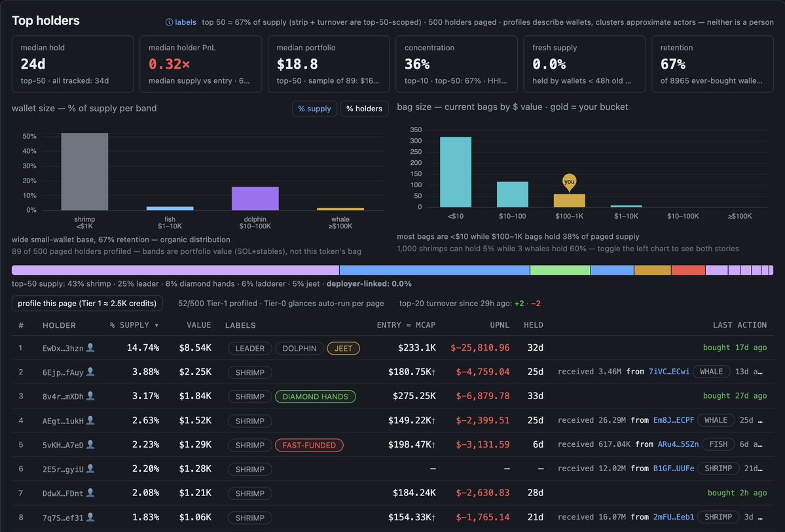Screen dimensions: 785x532
Task: Open wallet link 7iVC…ECwi
Action: pyautogui.click(x=669, y=371)
